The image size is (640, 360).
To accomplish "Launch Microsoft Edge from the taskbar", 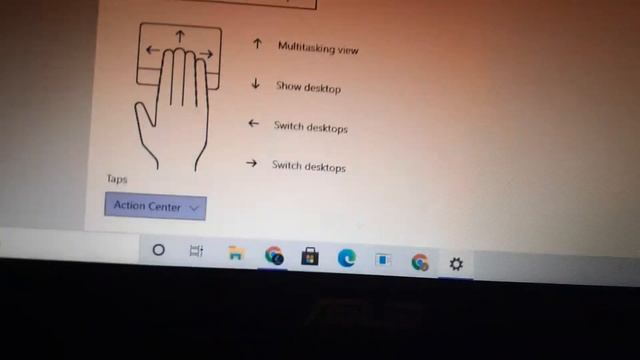I will pyautogui.click(x=347, y=258).
